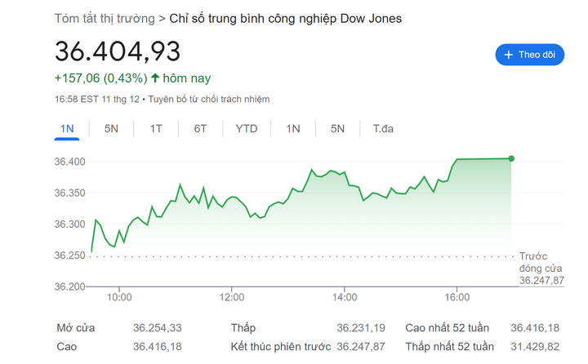The height and width of the screenshot is (364, 588).
Task: Select the 1T range tab
Action: (x=155, y=129)
